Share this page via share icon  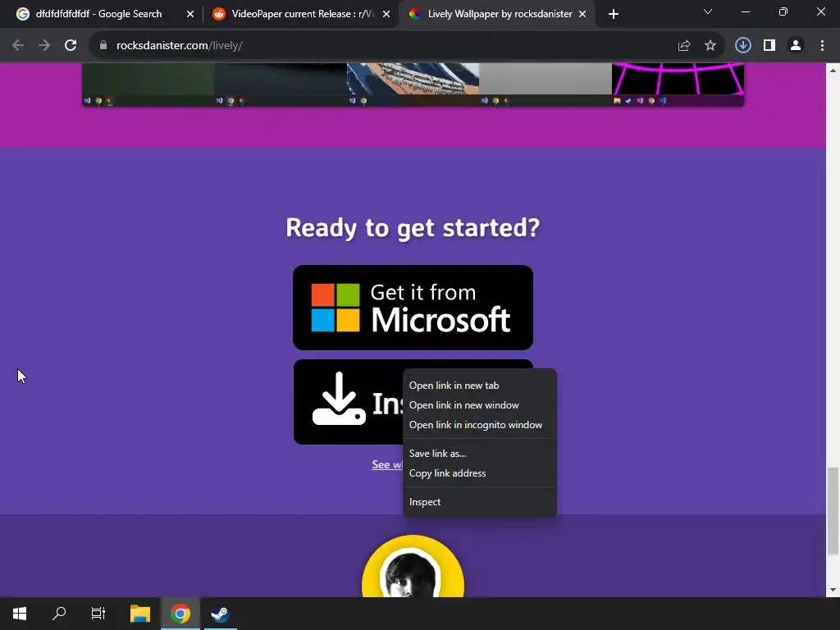(x=684, y=46)
